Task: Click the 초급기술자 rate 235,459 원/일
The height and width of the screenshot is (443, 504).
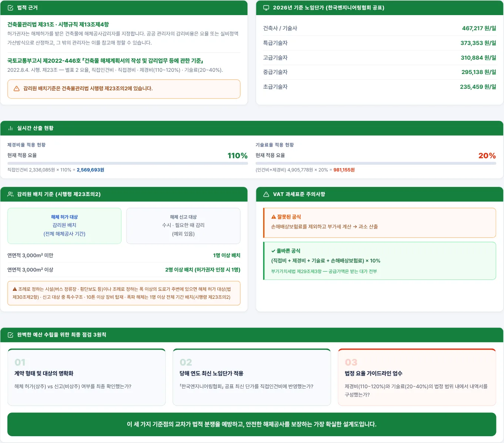Action: (x=478, y=87)
